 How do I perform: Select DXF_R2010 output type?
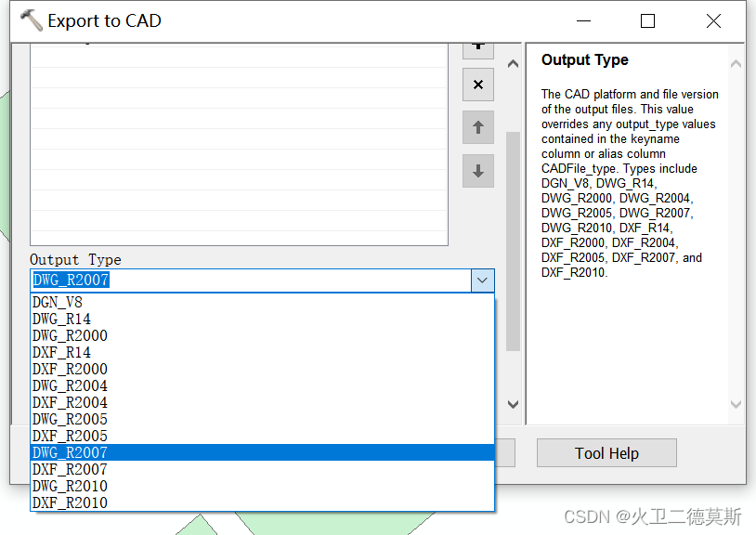pyautogui.click(x=262, y=502)
